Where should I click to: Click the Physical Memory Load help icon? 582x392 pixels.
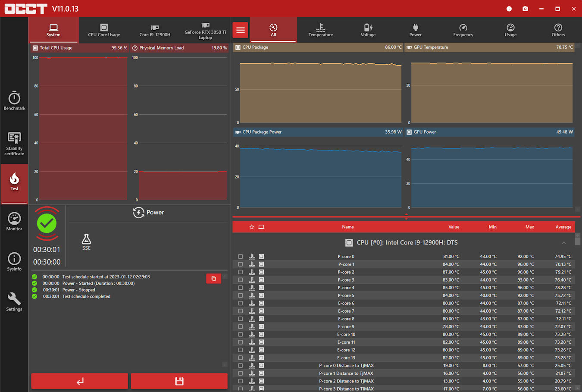(x=135, y=48)
